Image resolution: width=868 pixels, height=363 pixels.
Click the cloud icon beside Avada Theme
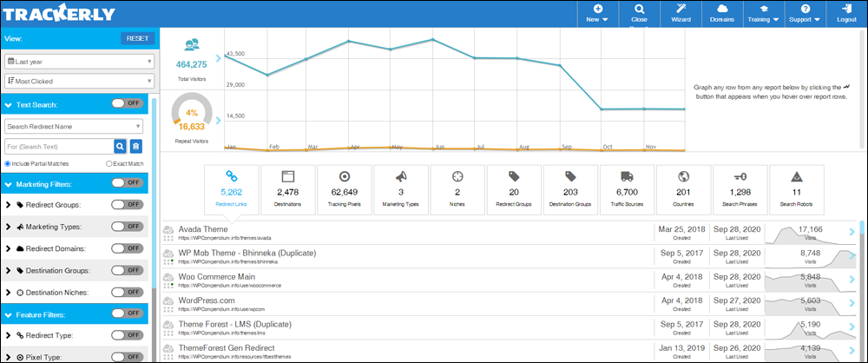click(169, 229)
